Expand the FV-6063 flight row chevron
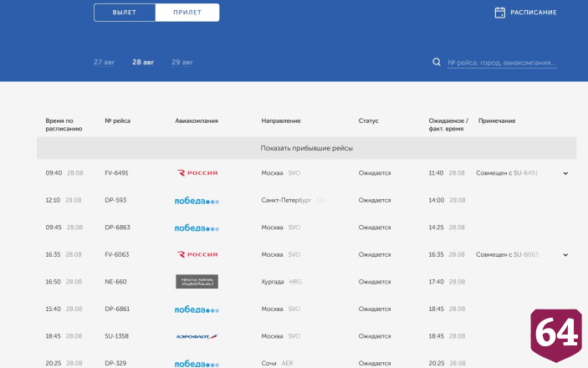Viewport: 588px width, 368px height. pos(565,255)
